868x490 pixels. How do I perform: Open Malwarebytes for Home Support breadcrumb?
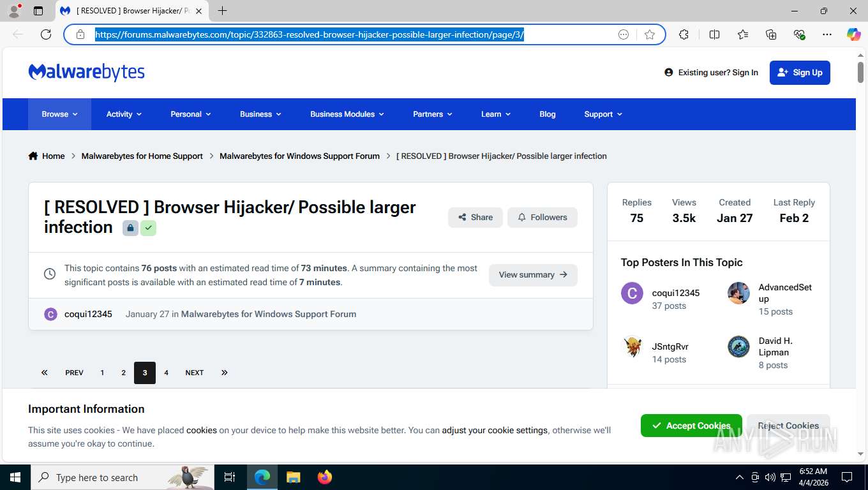(x=142, y=156)
